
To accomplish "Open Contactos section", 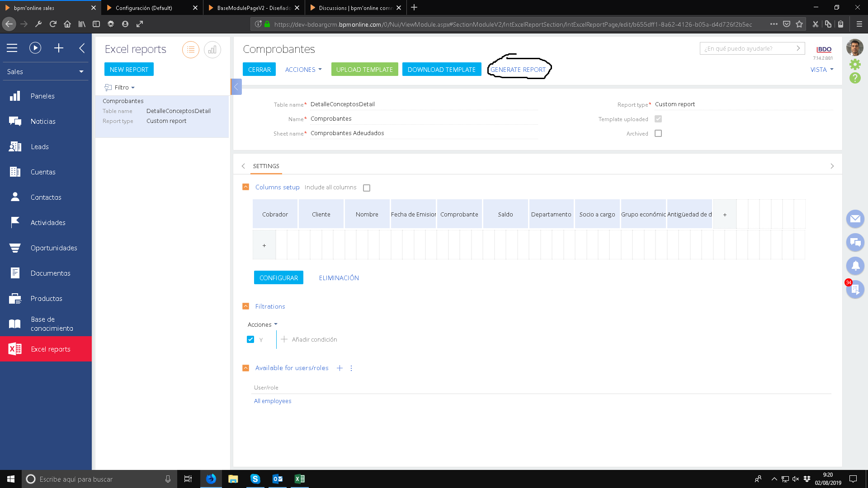I will 46,197.
